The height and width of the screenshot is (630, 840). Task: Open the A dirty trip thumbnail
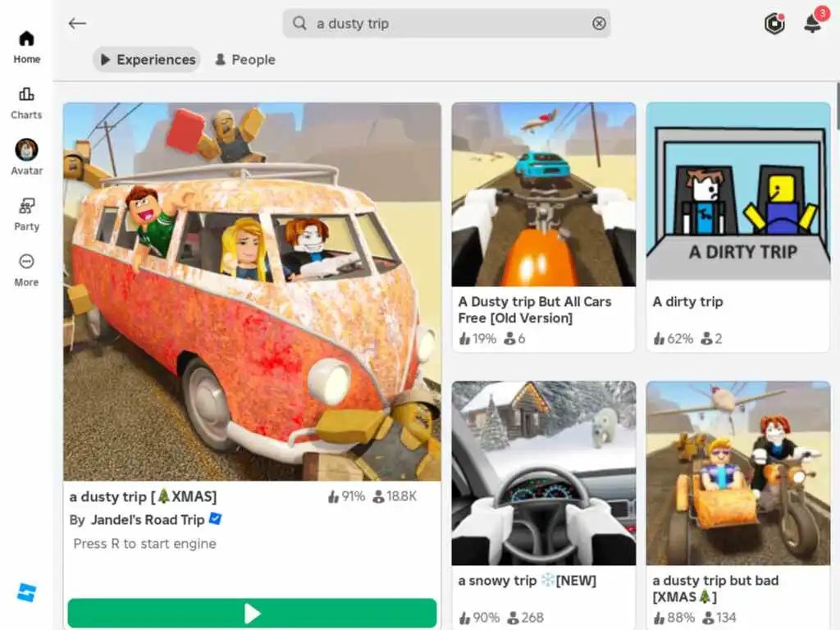(x=737, y=190)
